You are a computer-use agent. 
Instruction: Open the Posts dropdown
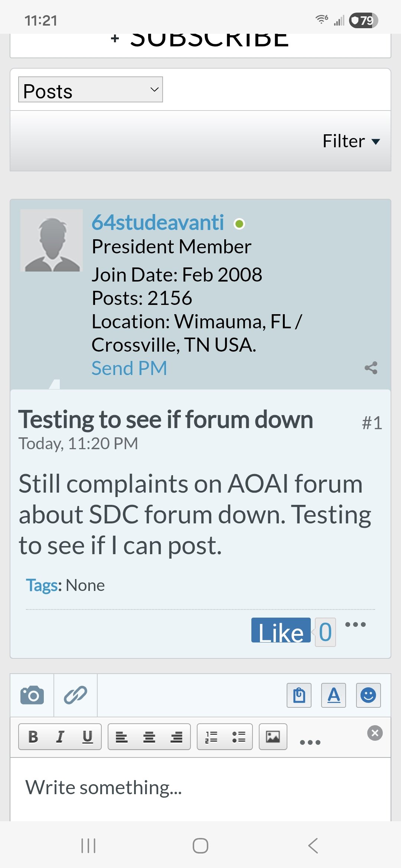(90, 90)
